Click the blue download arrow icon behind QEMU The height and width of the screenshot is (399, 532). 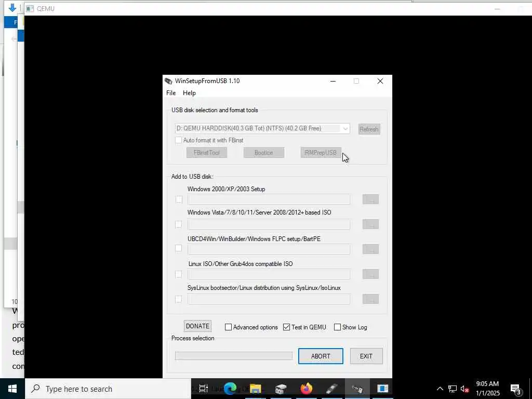point(12,7)
